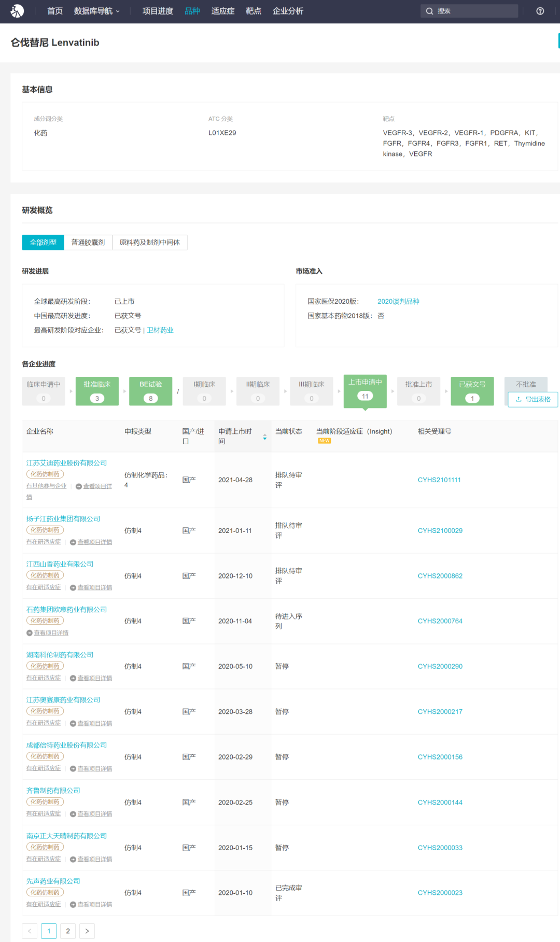This screenshot has height=942, width=560.
Task: Open the 卫材药业 company link
Action: pyautogui.click(x=160, y=330)
